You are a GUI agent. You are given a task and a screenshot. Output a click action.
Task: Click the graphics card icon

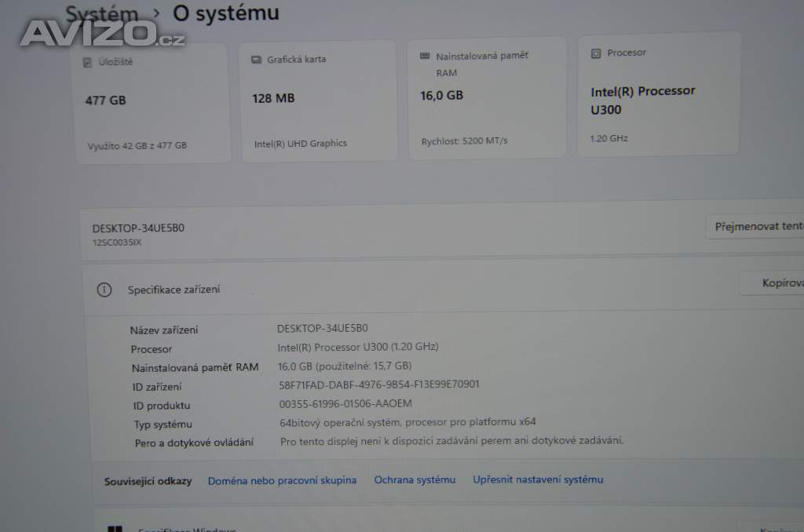tap(257, 60)
